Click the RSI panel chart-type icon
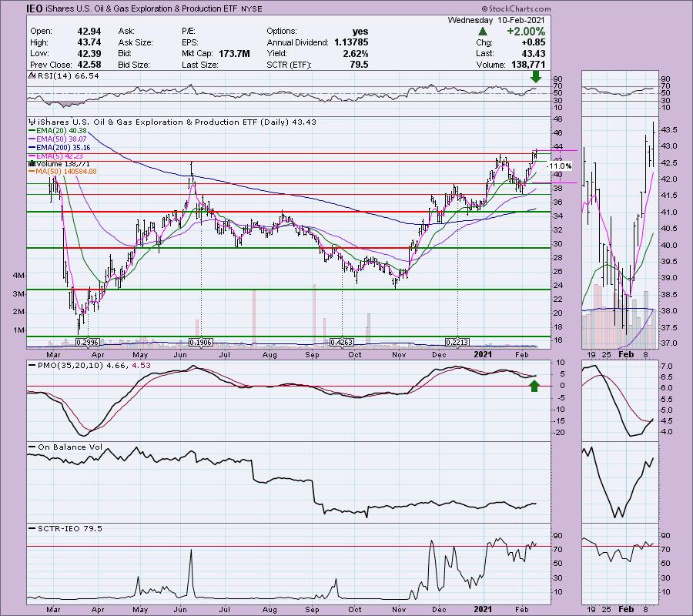 [32, 75]
